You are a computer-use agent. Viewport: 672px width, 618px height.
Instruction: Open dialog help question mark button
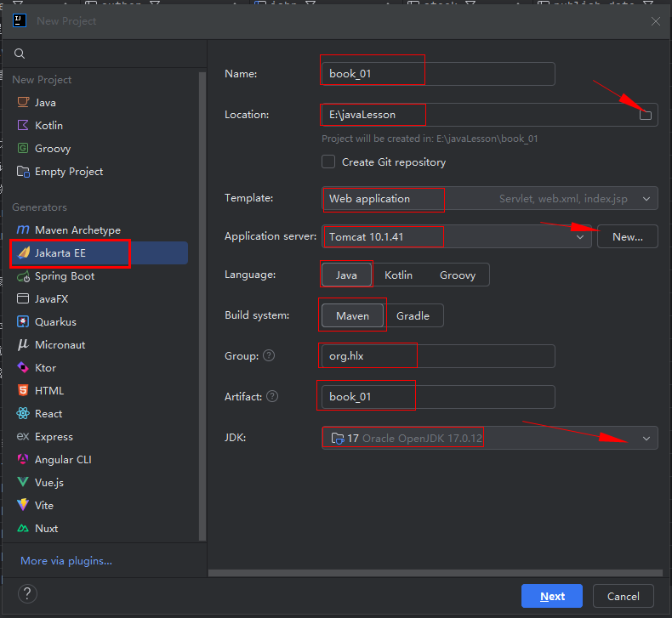(27, 593)
